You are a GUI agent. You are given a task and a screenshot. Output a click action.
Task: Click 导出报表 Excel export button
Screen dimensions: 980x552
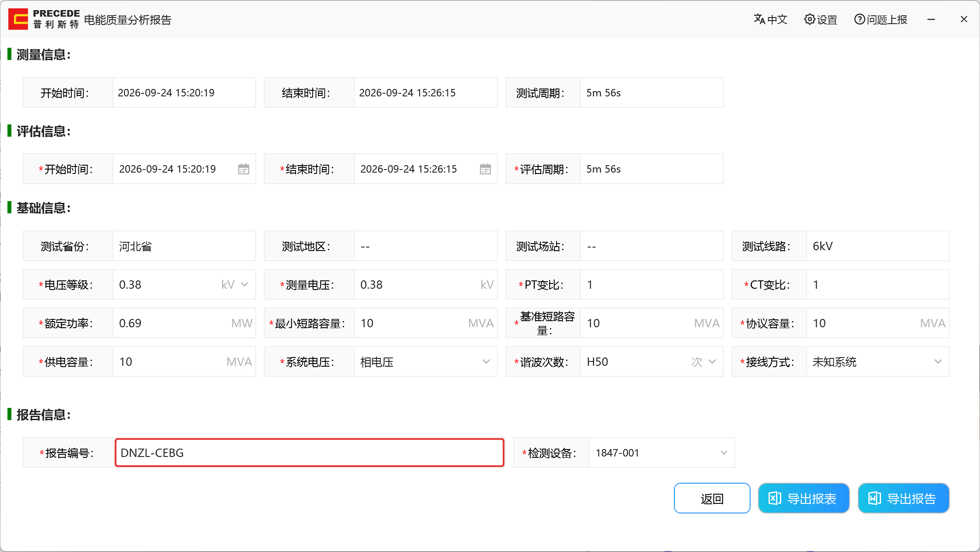click(x=804, y=498)
